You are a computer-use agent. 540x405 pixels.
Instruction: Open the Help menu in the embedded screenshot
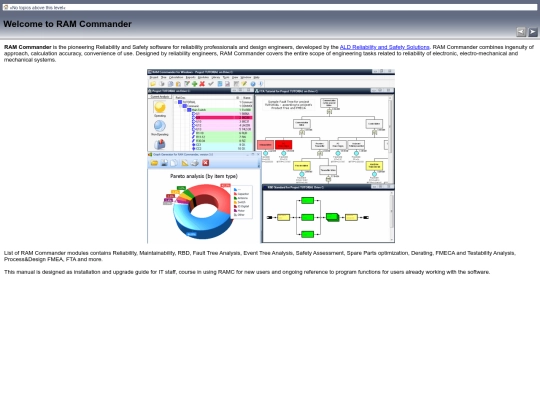(257, 77)
